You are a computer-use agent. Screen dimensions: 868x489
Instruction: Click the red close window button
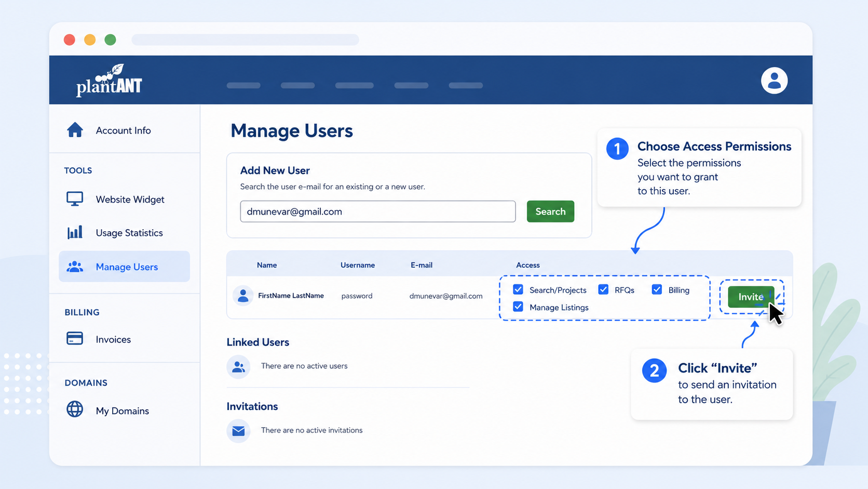tap(70, 40)
